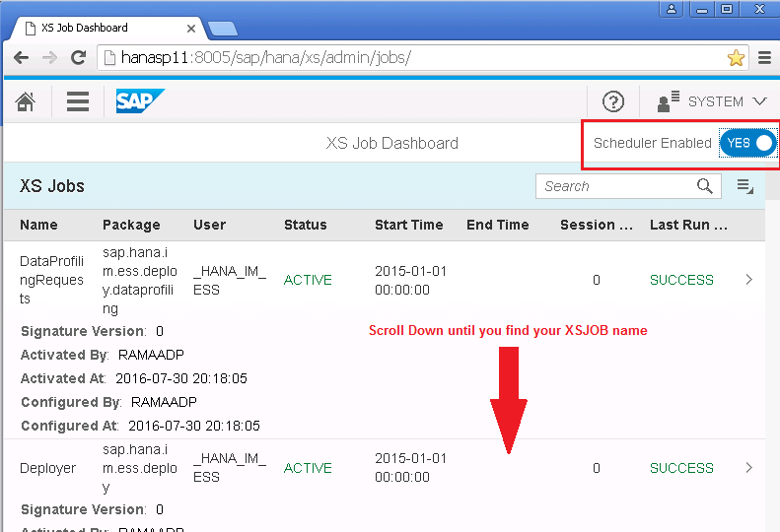Click the Session column header
780x532 pixels.
tap(597, 225)
